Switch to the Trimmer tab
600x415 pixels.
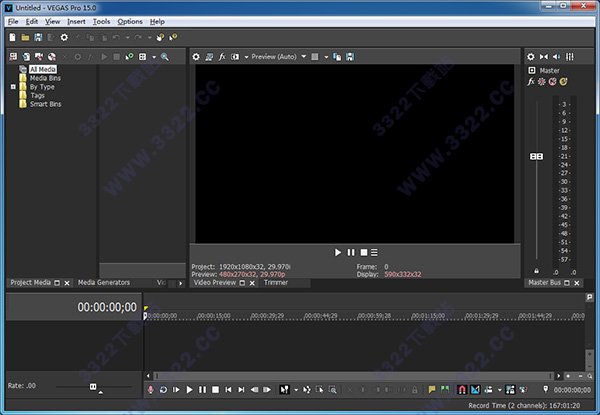[277, 283]
